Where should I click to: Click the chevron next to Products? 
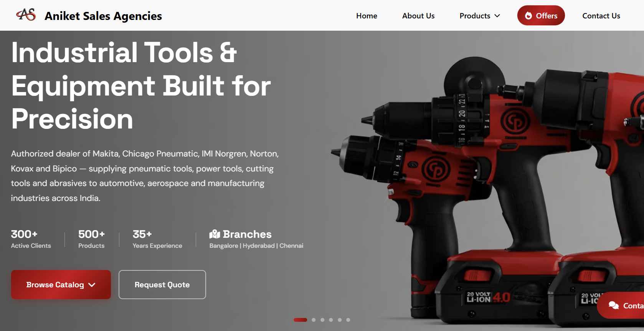point(497,16)
